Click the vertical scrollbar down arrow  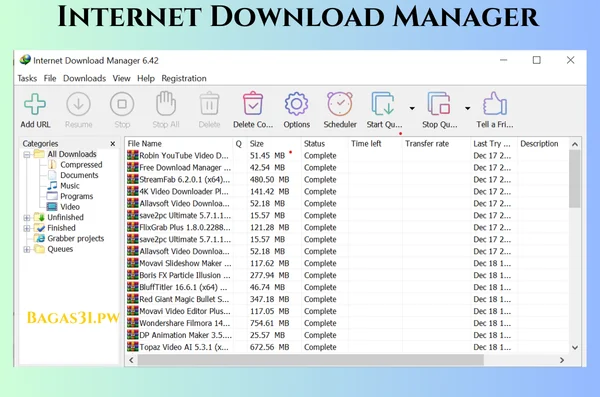575,348
